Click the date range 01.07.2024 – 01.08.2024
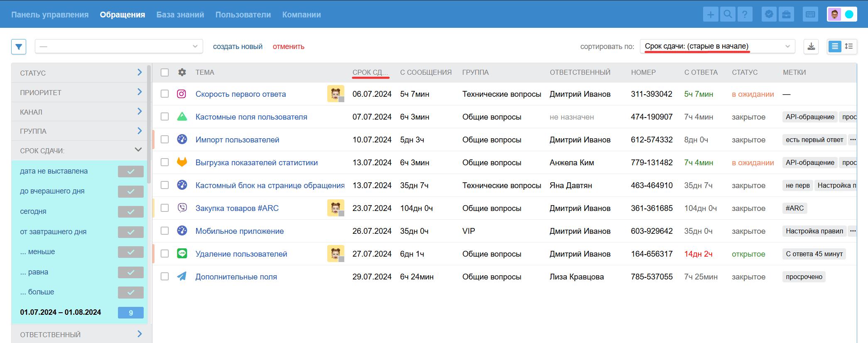 click(61, 312)
